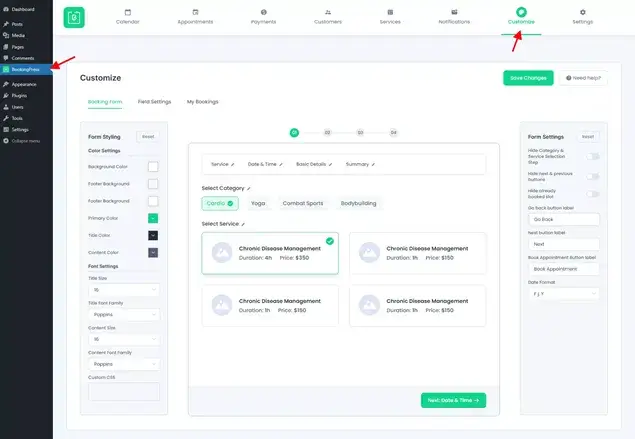Open the Calendar section

click(128, 17)
